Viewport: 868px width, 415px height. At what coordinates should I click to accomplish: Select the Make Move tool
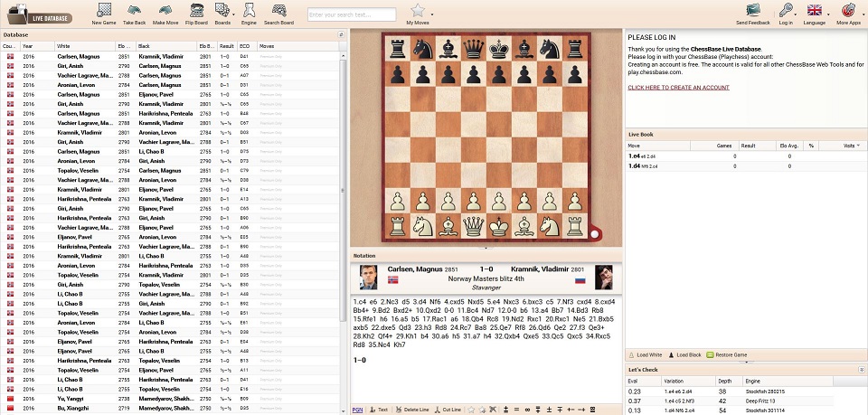(165, 14)
